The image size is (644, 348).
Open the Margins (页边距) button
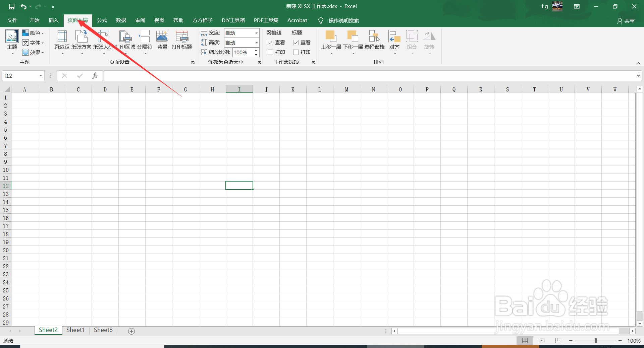coord(62,42)
